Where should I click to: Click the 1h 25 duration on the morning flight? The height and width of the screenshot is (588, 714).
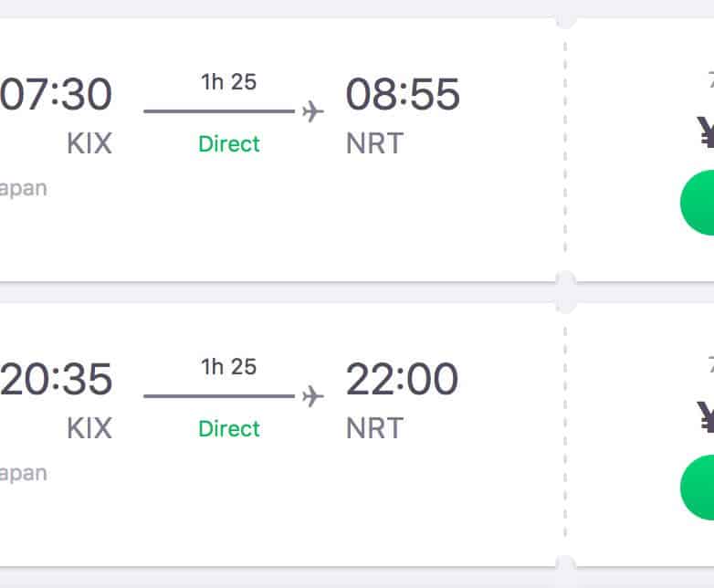[x=229, y=82]
